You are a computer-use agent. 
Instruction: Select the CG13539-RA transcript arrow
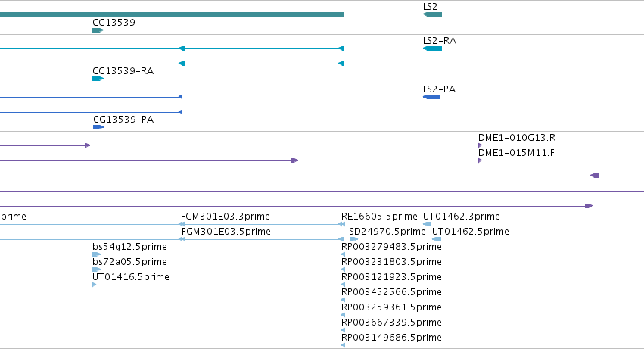[x=98, y=79]
